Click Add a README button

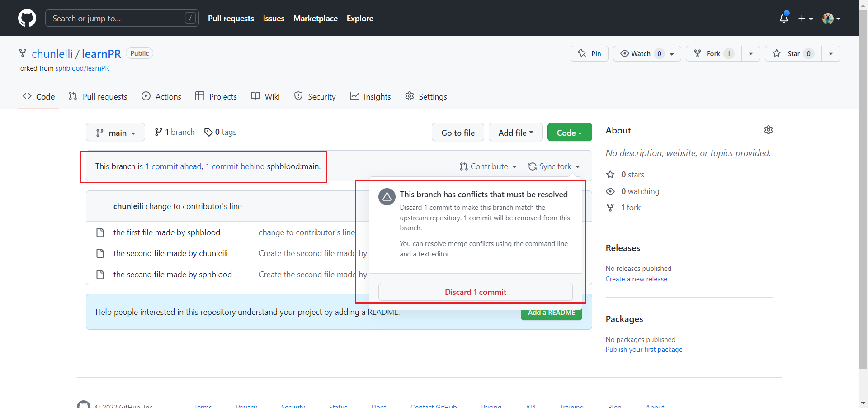(552, 314)
